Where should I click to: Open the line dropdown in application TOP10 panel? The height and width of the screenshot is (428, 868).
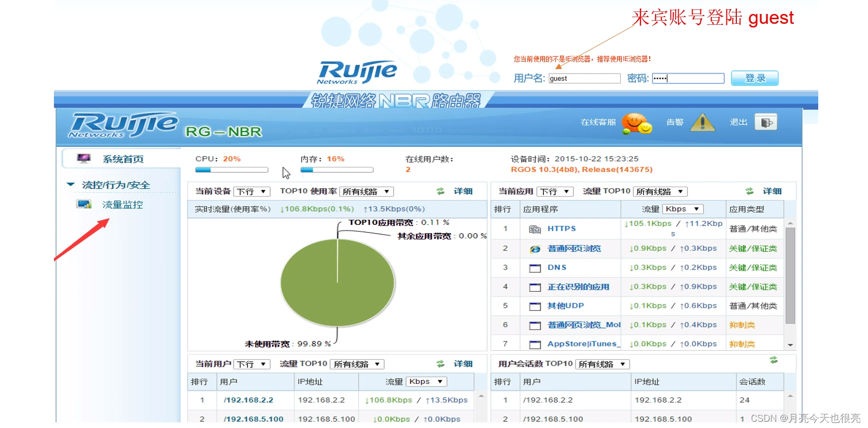661,192
